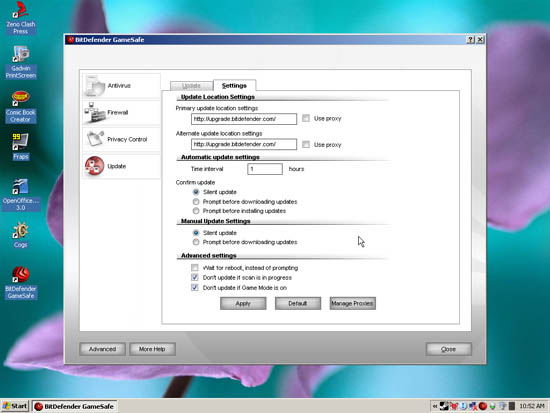Click the green download tray icon
The width and height of the screenshot is (550, 413).
click(x=492, y=406)
